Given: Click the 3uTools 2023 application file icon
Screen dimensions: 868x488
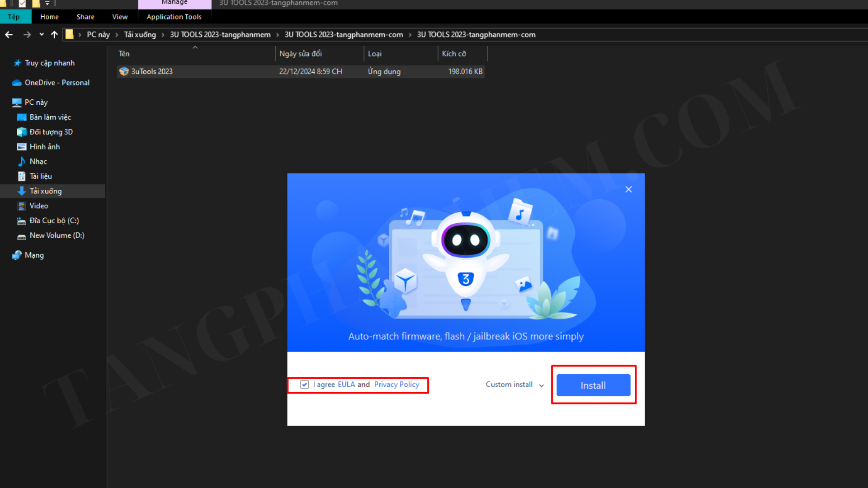Looking at the screenshot, I should [123, 71].
